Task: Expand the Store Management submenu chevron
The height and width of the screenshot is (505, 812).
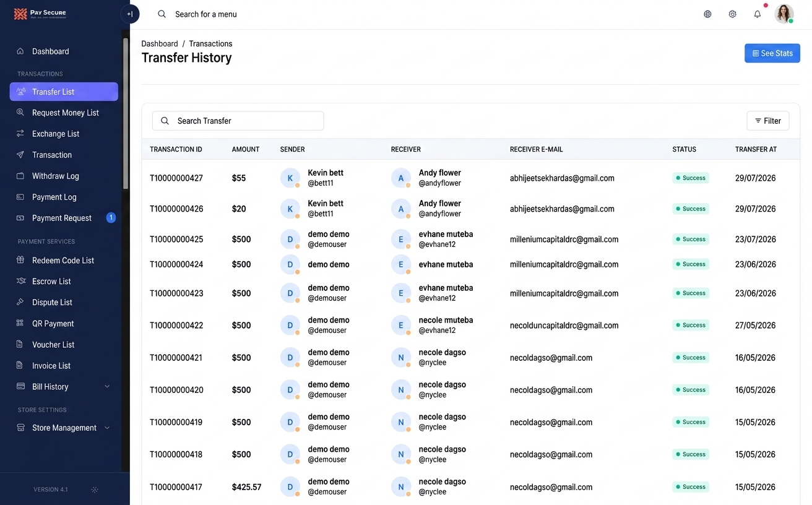Action: (107, 428)
